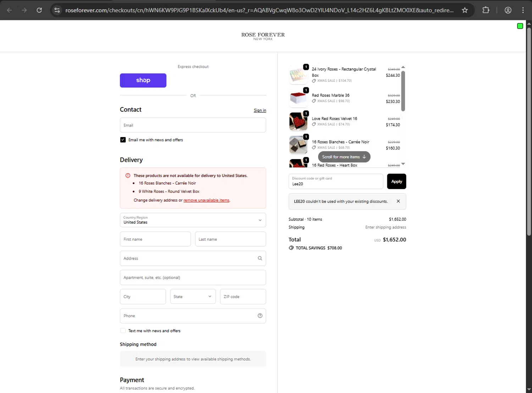Click the green square extension indicator
The height and width of the screenshot is (393, 532).
pos(520,26)
